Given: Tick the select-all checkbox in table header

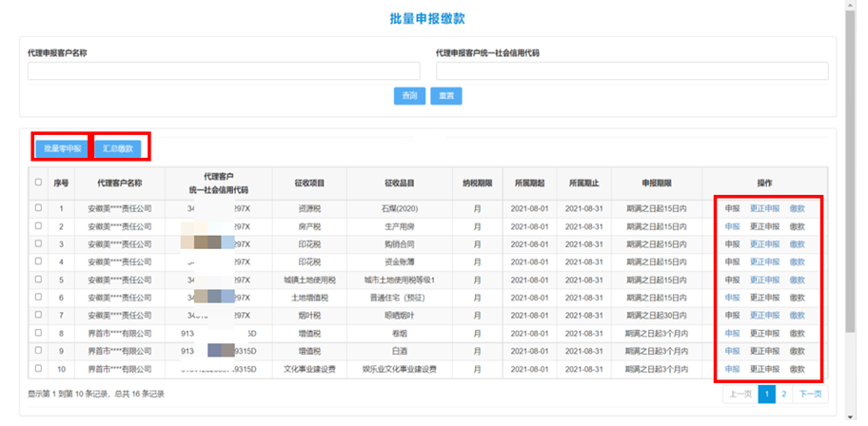Looking at the screenshot, I should point(38,182).
